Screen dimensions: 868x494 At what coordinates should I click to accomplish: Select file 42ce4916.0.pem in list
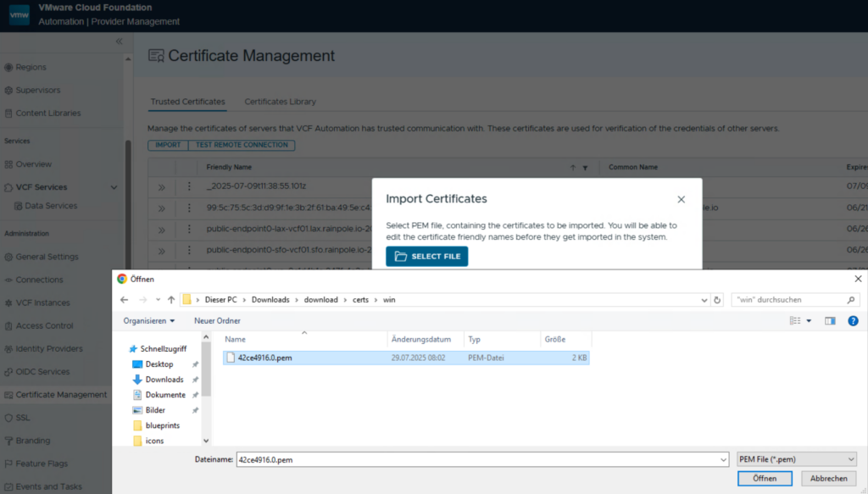[x=264, y=358]
